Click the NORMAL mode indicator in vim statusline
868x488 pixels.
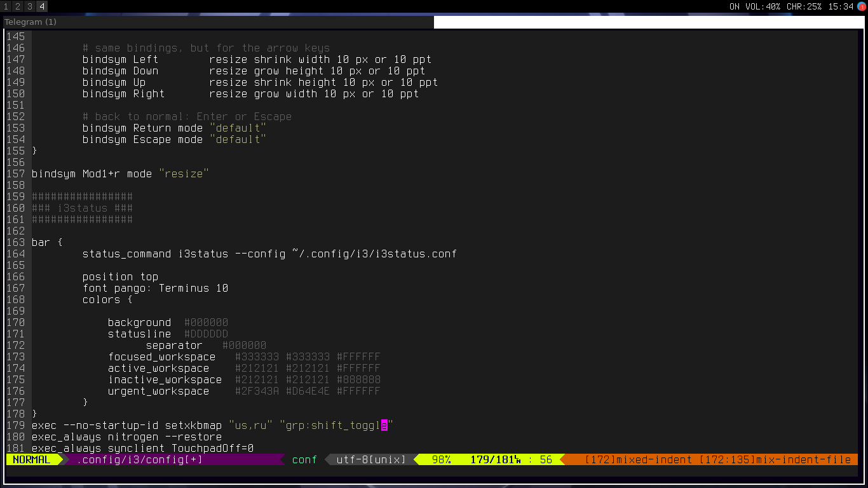click(31, 459)
